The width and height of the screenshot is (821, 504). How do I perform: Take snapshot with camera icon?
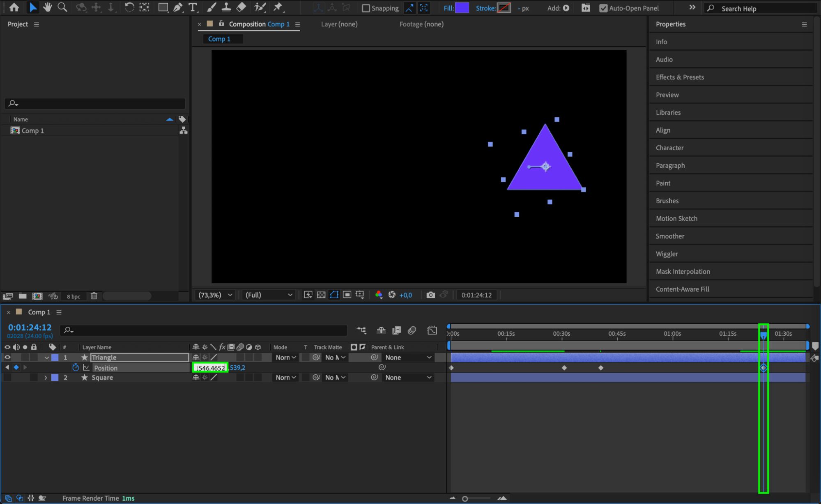point(430,295)
